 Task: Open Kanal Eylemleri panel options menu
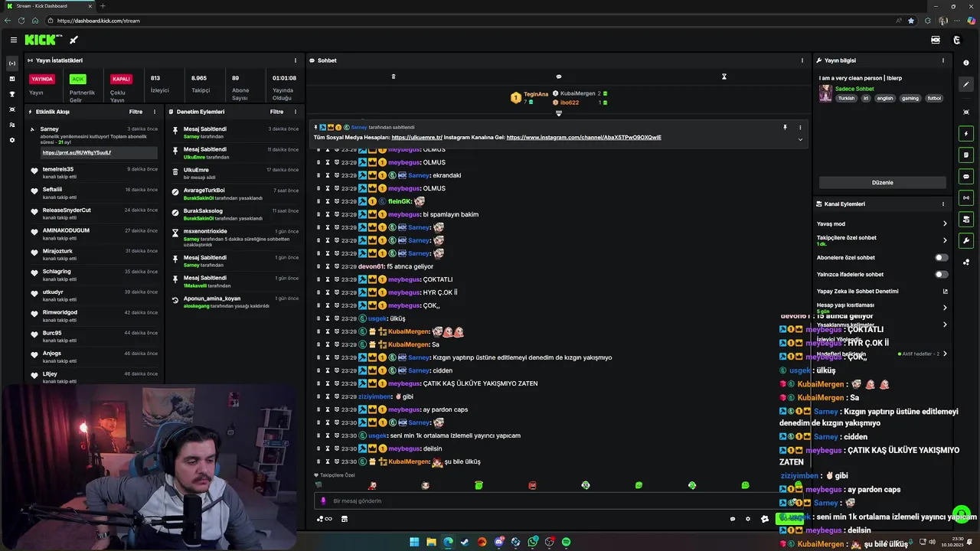(x=942, y=204)
